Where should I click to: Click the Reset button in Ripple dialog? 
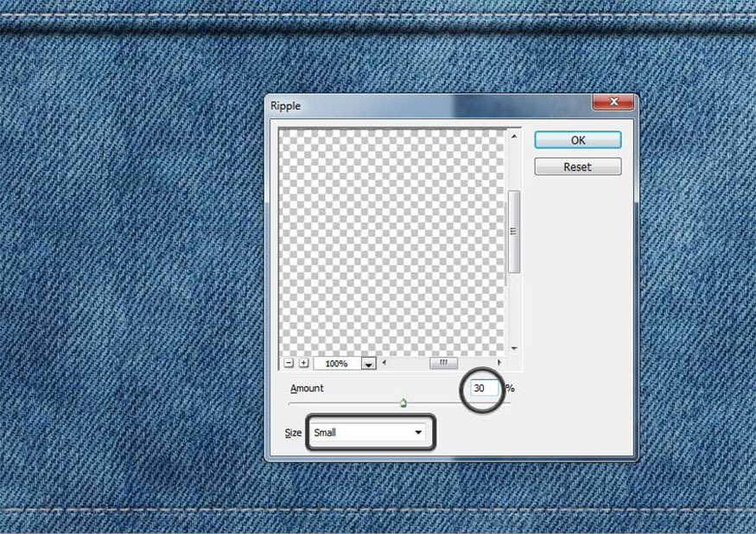[x=578, y=167]
